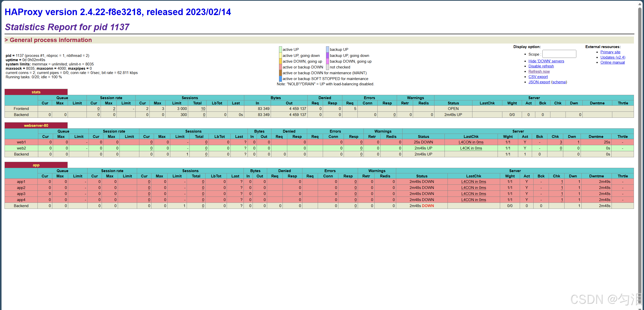Click app1's L4CON in 0ms check

[x=473, y=182]
